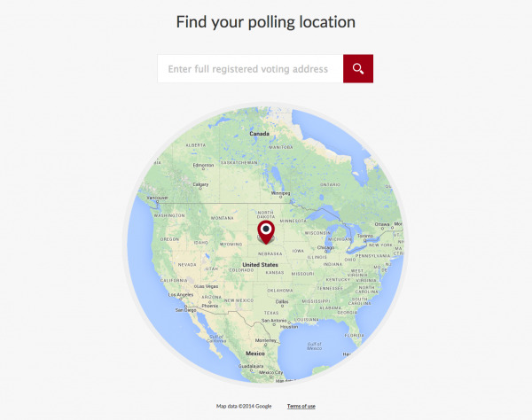Click the Nebraska state label
The image size is (532, 420).
(270, 253)
